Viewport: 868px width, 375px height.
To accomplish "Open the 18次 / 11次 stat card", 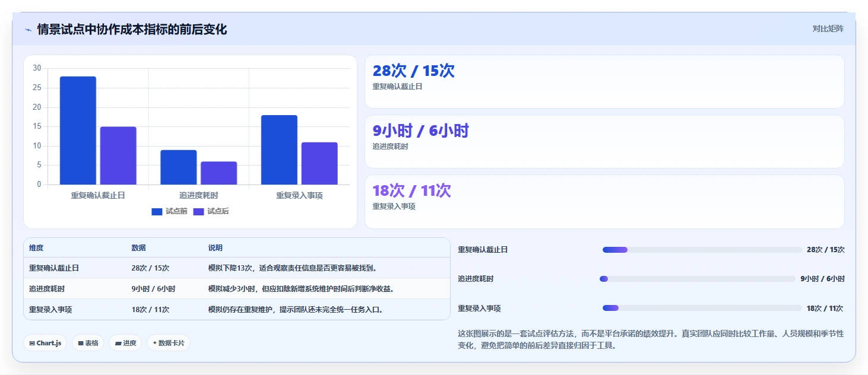I will 604,202.
